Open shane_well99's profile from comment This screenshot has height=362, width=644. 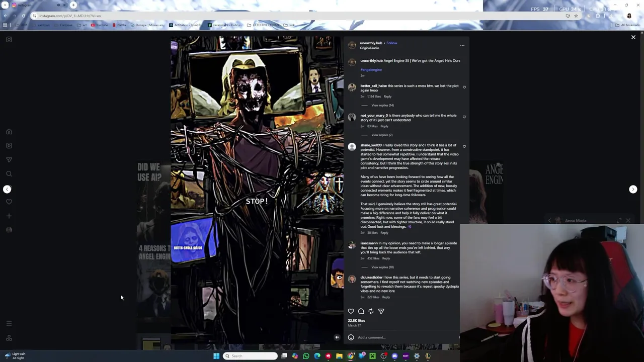(x=371, y=145)
